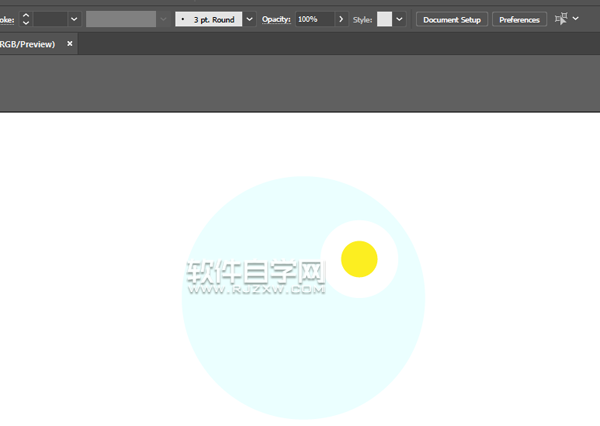Open the variable width profile dropdown

tap(163, 19)
